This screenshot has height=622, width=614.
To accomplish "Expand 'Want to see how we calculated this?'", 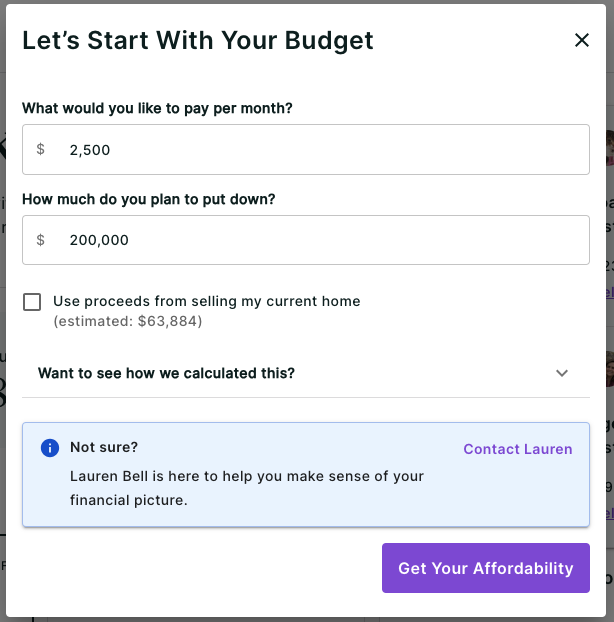I will click(x=167, y=373).
